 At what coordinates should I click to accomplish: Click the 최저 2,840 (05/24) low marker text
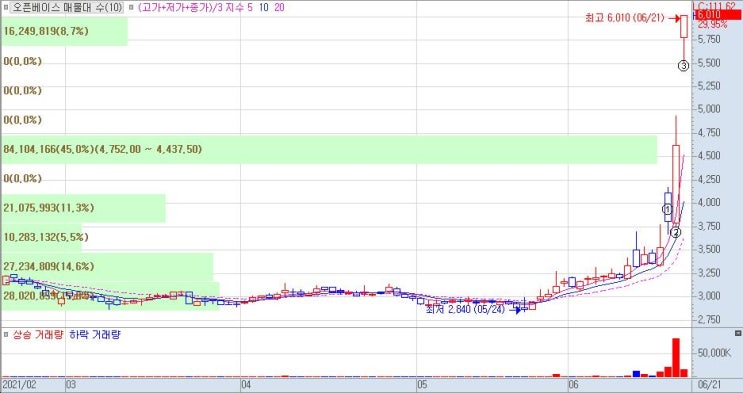pos(465,311)
